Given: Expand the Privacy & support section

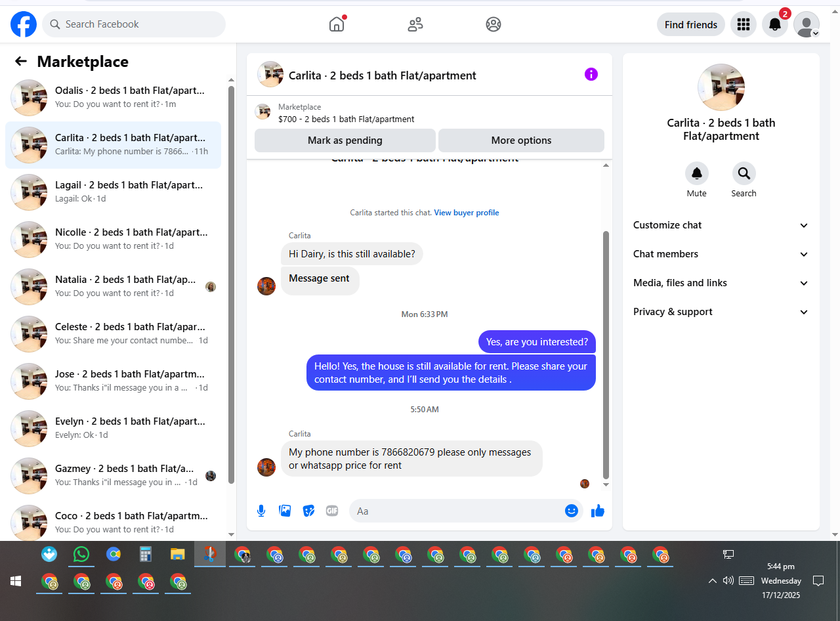Looking at the screenshot, I should pos(721,312).
